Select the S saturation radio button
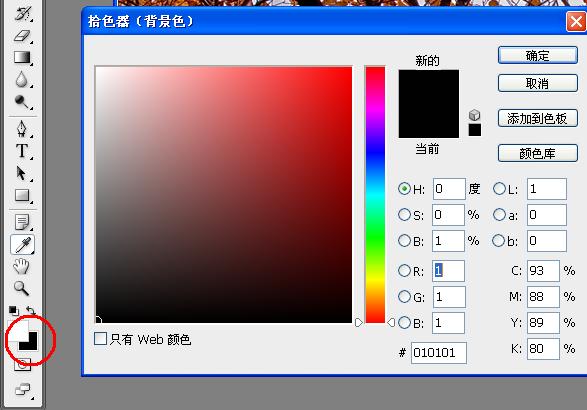The height and width of the screenshot is (410, 587). (x=404, y=215)
